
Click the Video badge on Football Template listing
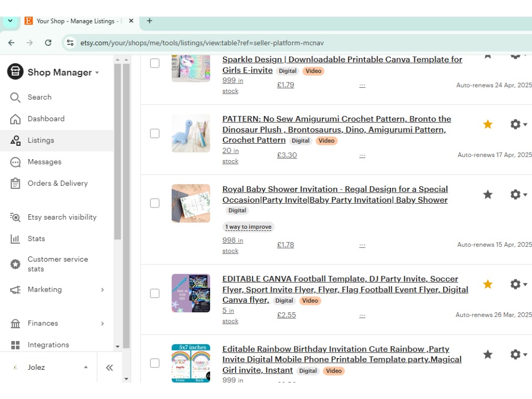coord(310,301)
